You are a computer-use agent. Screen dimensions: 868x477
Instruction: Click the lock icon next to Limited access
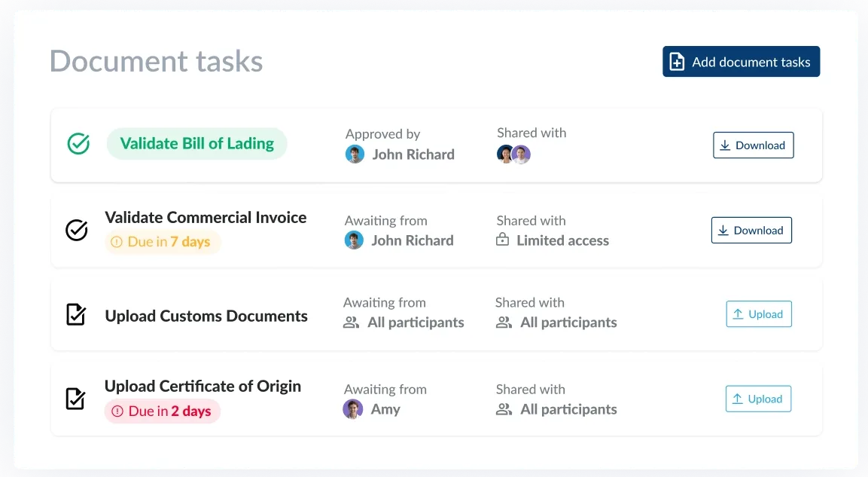click(x=502, y=240)
